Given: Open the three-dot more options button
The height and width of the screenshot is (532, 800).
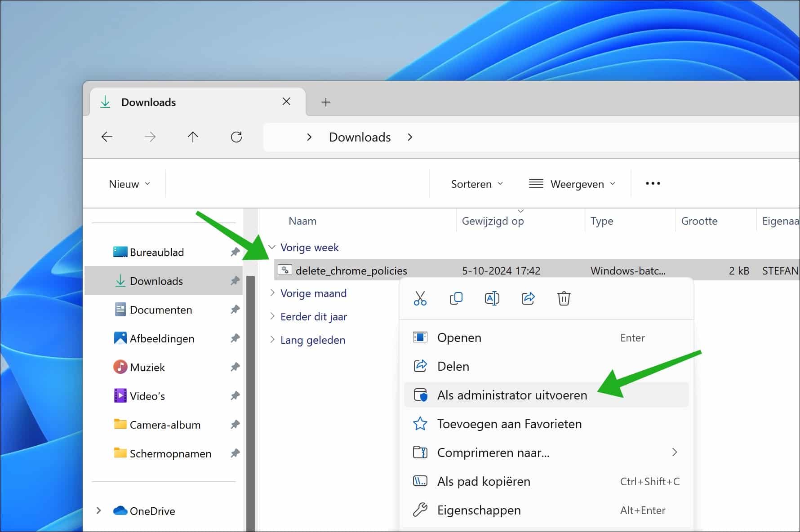Looking at the screenshot, I should coord(653,183).
